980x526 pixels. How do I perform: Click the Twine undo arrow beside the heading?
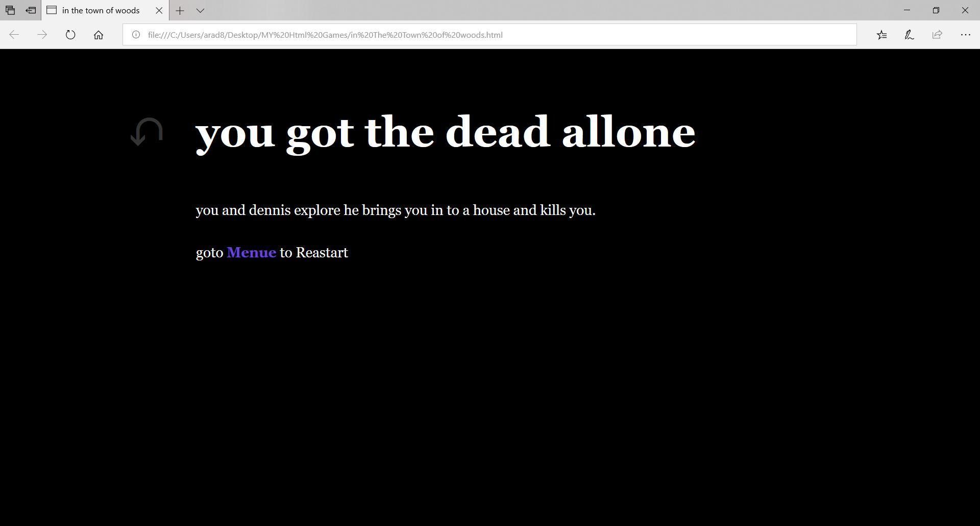[x=146, y=132]
